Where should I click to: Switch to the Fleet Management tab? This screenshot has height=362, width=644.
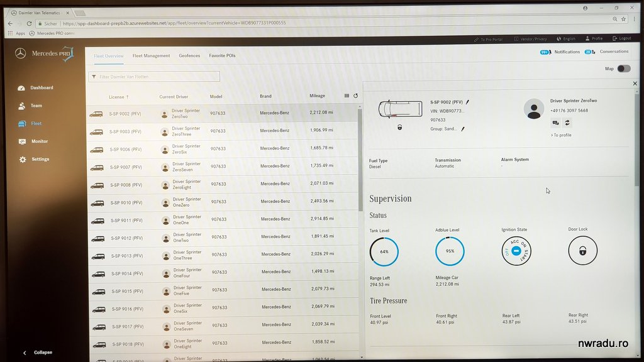(151, 56)
